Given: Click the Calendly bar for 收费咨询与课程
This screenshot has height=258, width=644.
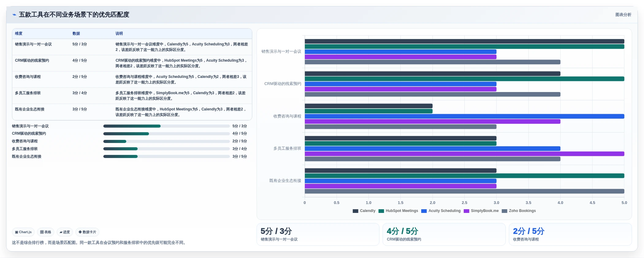Looking at the screenshot, I should click(368, 106).
